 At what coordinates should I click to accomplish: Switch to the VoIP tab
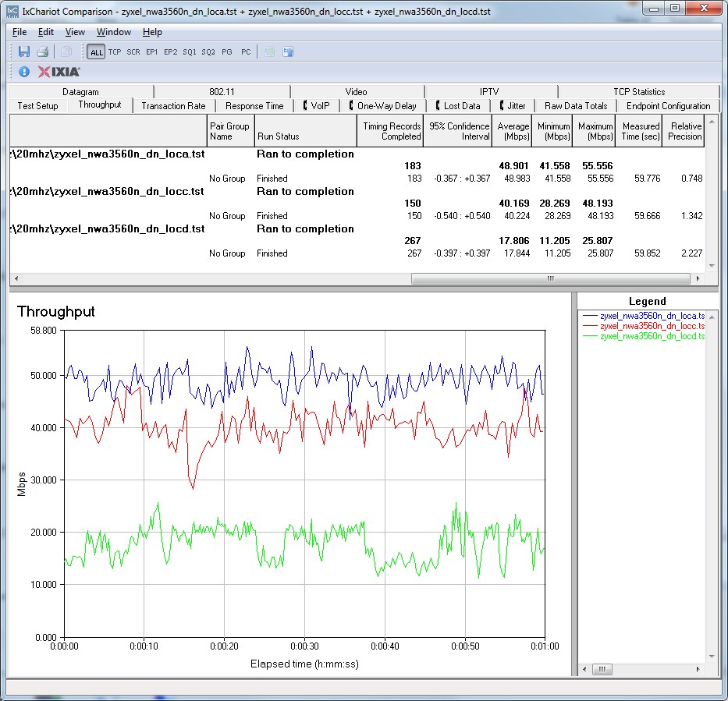pos(317,106)
